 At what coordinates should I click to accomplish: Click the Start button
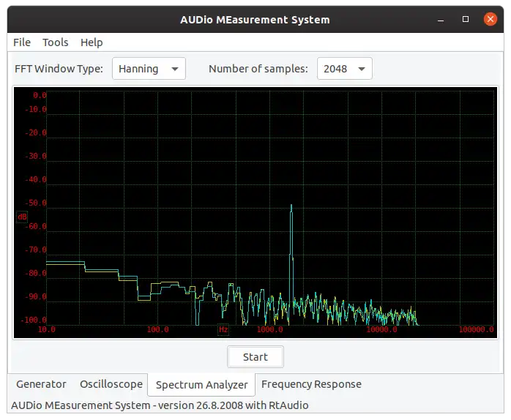(x=255, y=357)
